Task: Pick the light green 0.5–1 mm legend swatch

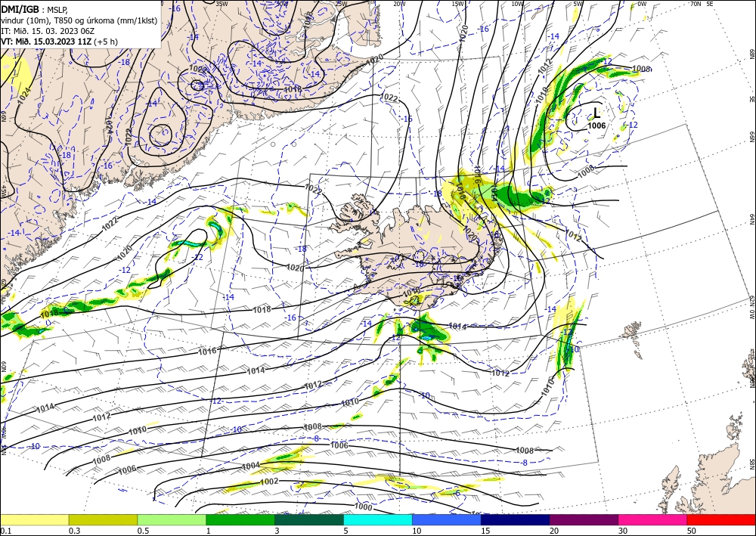Action: coord(172,519)
